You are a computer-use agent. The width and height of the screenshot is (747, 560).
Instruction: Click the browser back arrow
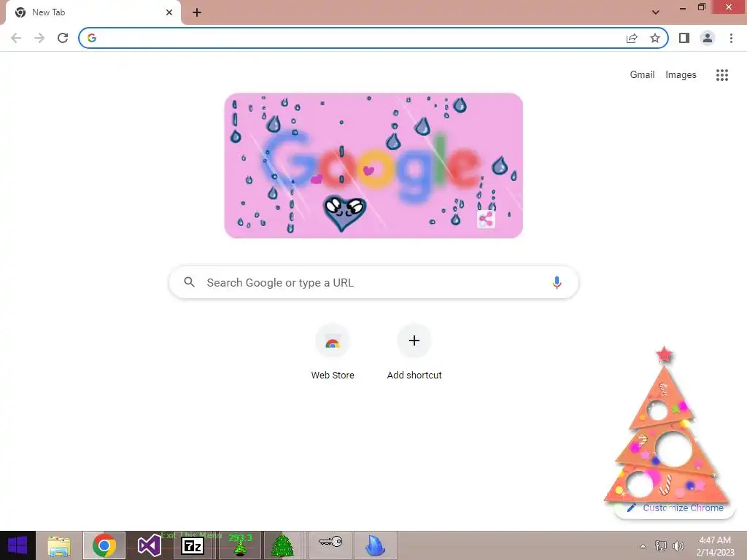[x=16, y=38]
